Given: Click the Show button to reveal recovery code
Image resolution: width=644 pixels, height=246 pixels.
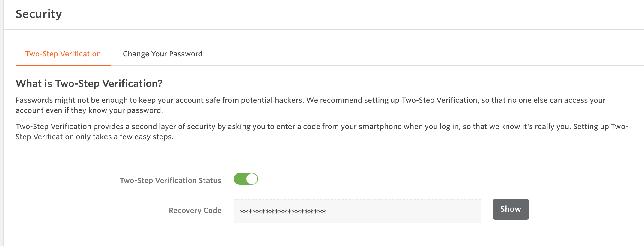Looking at the screenshot, I should [510, 209].
